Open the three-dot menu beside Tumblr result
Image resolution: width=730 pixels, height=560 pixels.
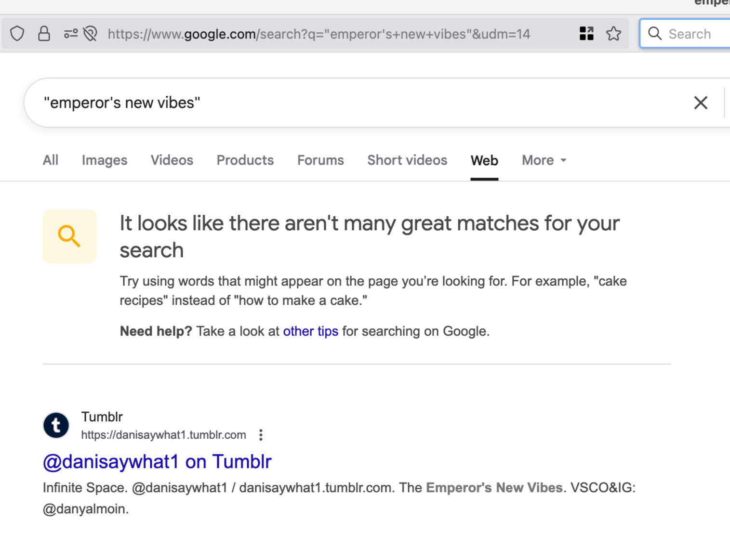[x=261, y=435]
